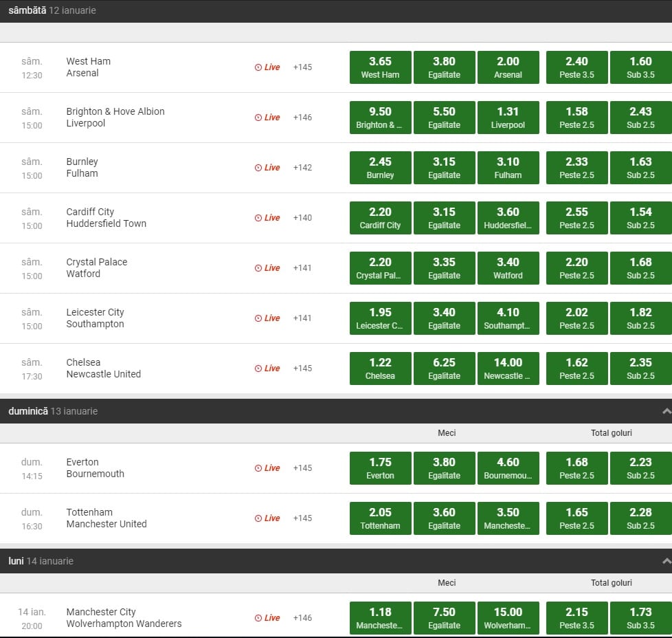Open live indicator for Crystal Palace vs Watford
This screenshot has width=672, height=638.
(267, 268)
